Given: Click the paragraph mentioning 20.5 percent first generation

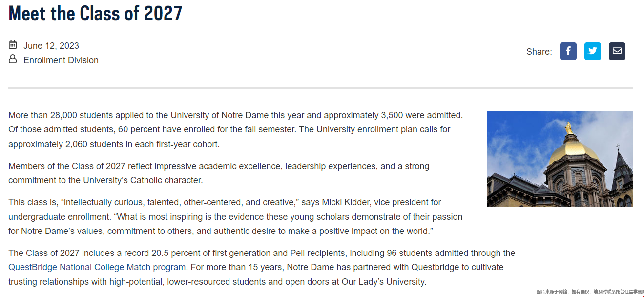Looking at the screenshot, I should point(262,267).
